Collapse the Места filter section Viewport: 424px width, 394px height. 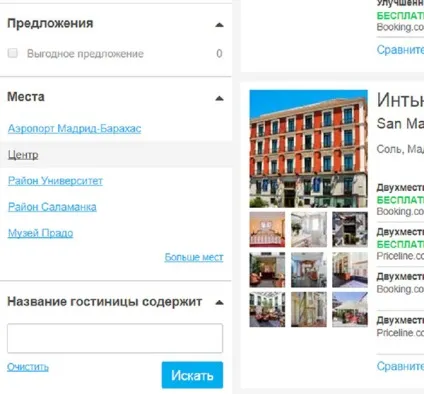click(219, 98)
